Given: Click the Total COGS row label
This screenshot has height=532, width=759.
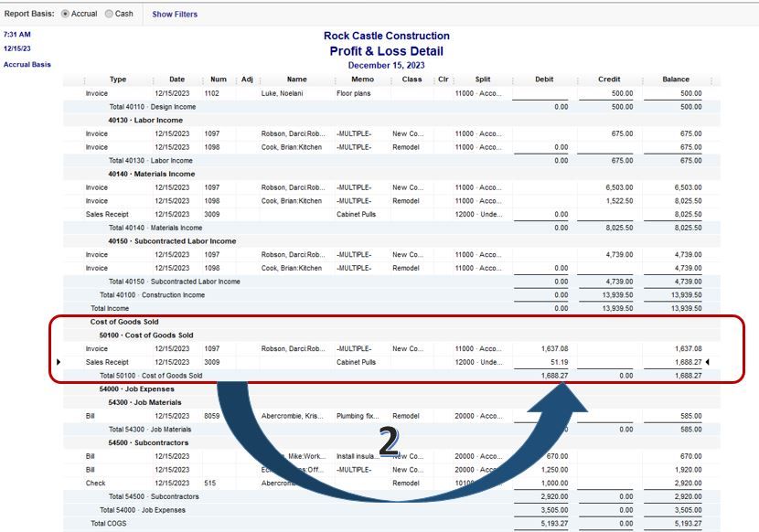Looking at the screenshot, I should click(109, 523).
